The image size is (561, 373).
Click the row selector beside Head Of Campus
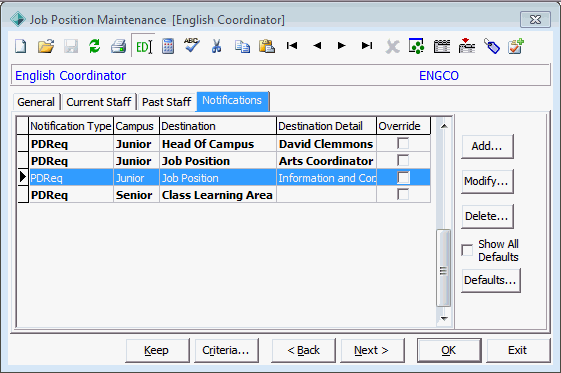click(23, 144)
